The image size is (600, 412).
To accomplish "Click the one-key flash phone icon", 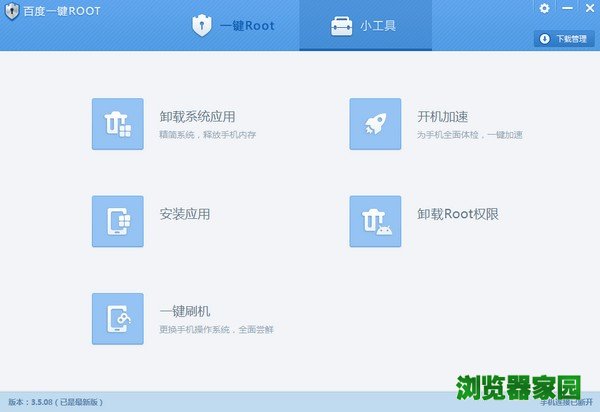I will (117, 318).
